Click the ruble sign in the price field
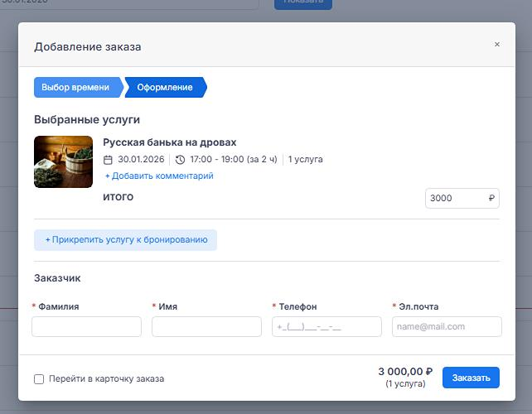The height and width of the screenshot is (414, 532). tap(491, 198)
